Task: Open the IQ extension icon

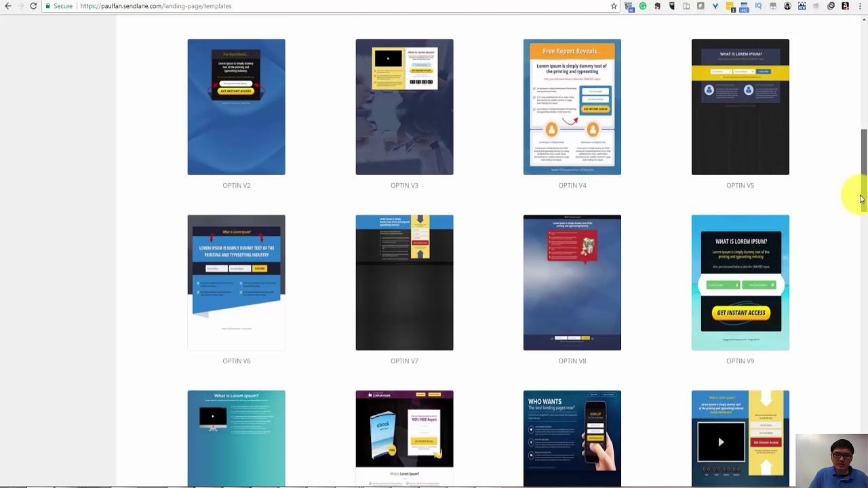Action: [x=758, y=6]
